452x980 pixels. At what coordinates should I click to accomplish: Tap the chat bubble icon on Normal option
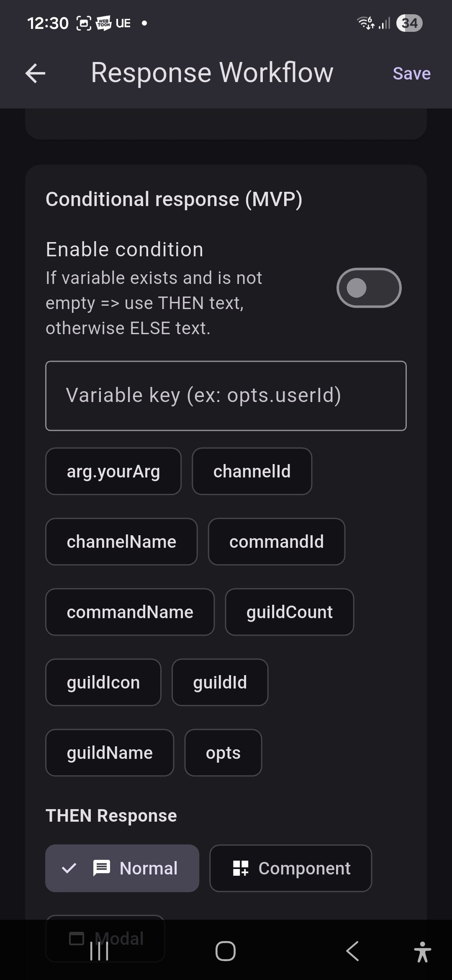click(102, 868)
